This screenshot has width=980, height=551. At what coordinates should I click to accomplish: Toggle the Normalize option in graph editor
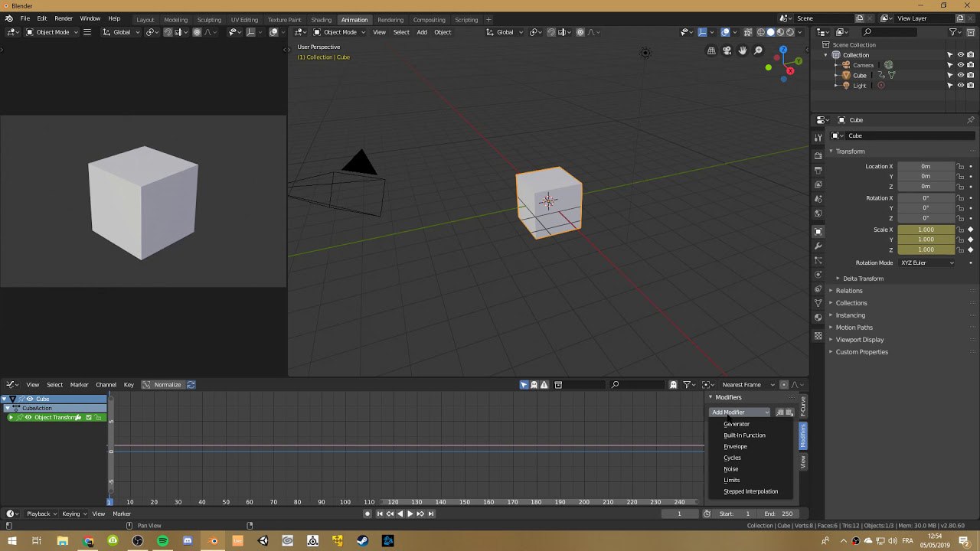pos(162,385)
